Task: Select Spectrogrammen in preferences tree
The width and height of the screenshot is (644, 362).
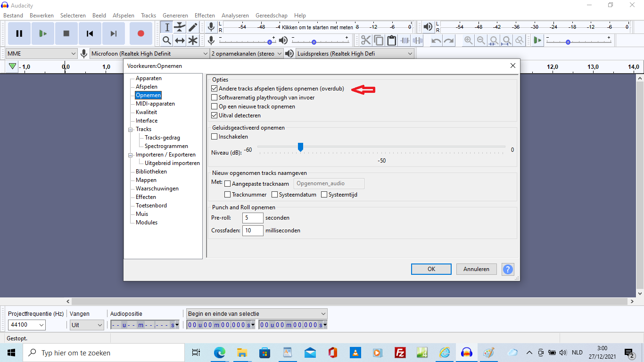Action: coord(166,146)
